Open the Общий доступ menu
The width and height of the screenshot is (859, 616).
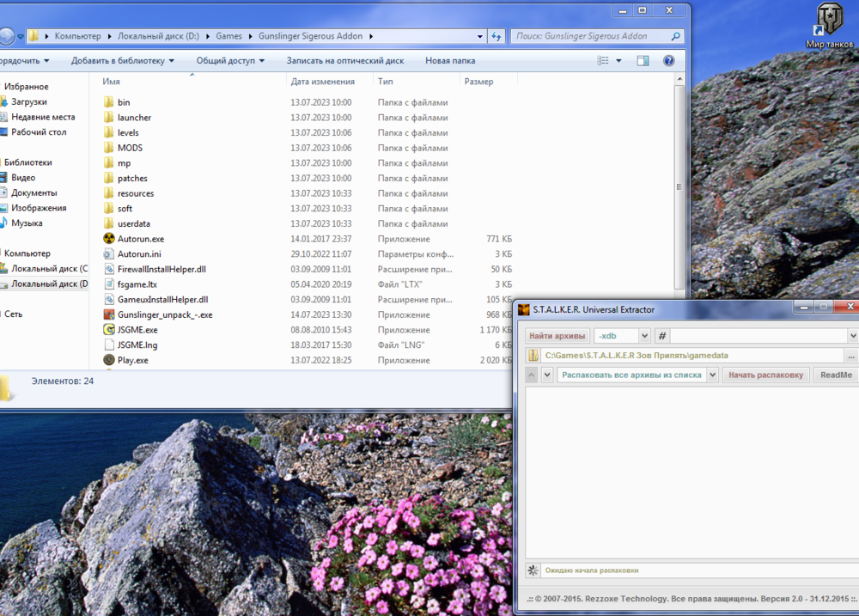coord(230,61)
